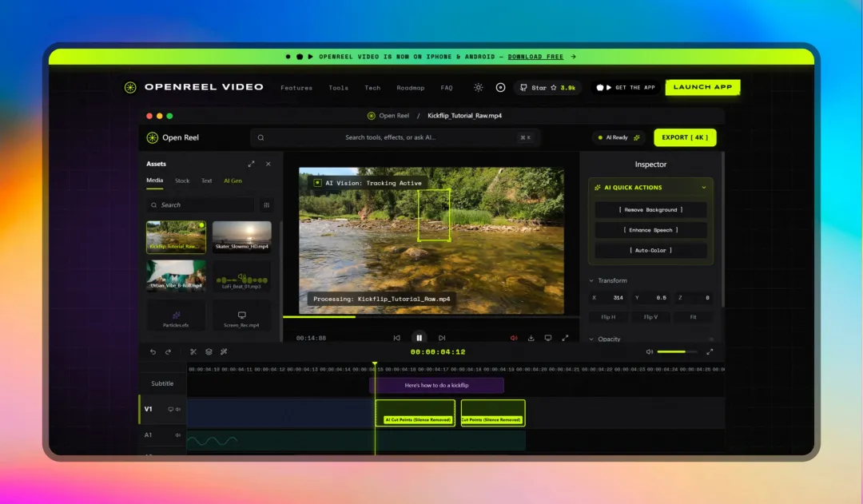This screenshot has width=863, height=504.
Task: Collapse the AI Quick Actions section
Action: [x=704, y=188]
